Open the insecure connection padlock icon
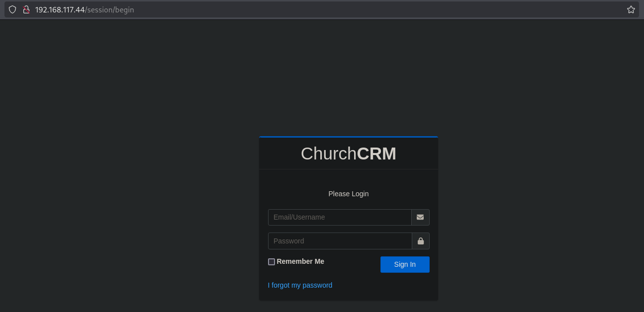The image size is (644, 312). (x=26, y=9)
